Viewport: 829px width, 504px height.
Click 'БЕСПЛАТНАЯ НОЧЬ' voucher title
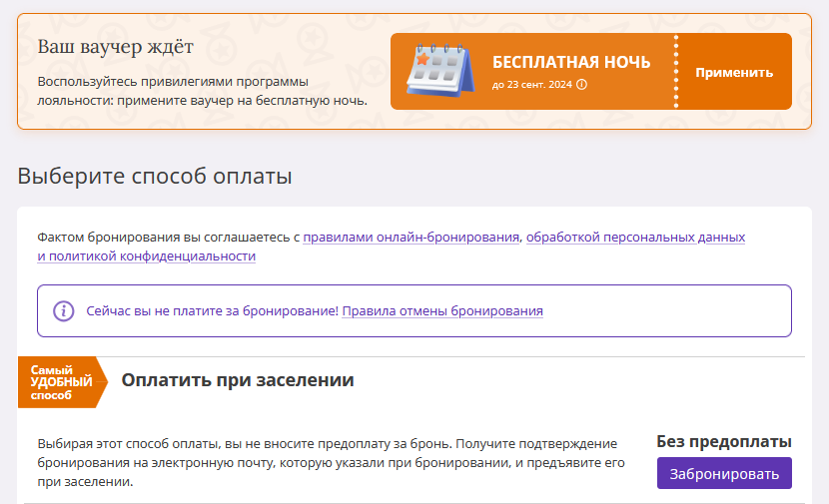571,62
